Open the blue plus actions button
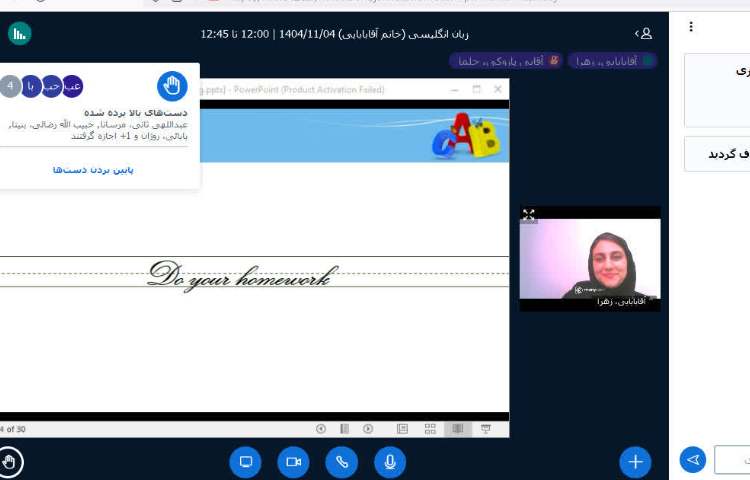Image resolution: width=750 pixels, height=480 pixels. (635, 462)
